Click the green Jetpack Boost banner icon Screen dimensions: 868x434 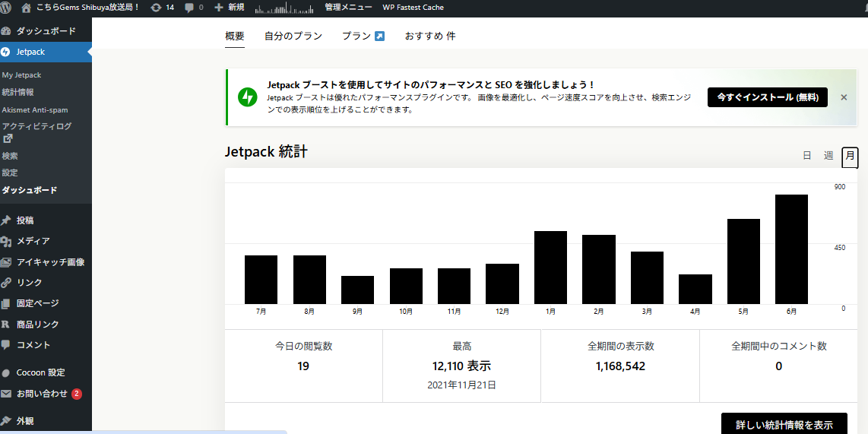tap(248, 97)
